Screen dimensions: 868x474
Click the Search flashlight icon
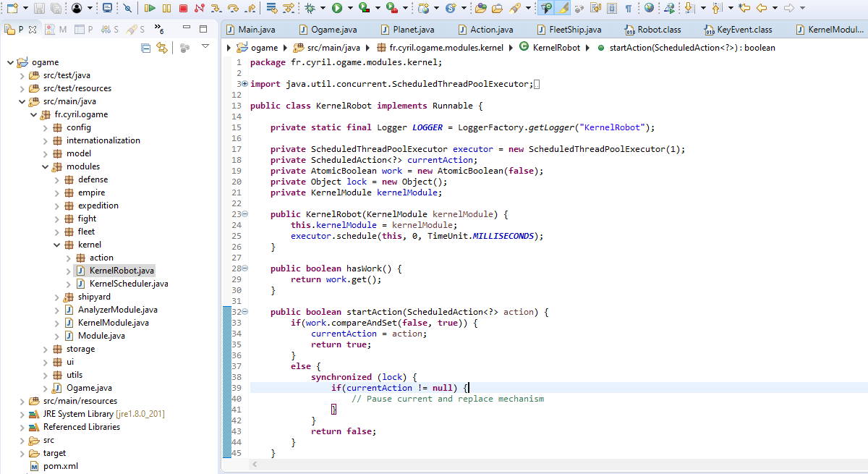515,8
